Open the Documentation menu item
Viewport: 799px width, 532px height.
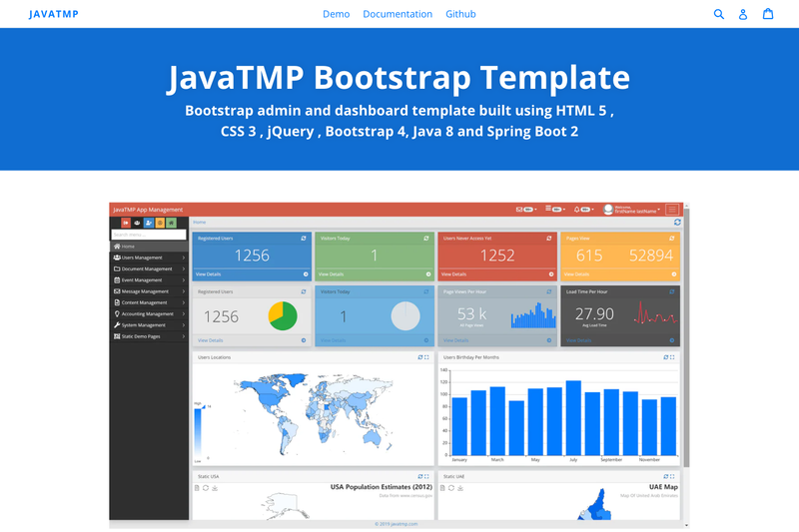[398, 14]
